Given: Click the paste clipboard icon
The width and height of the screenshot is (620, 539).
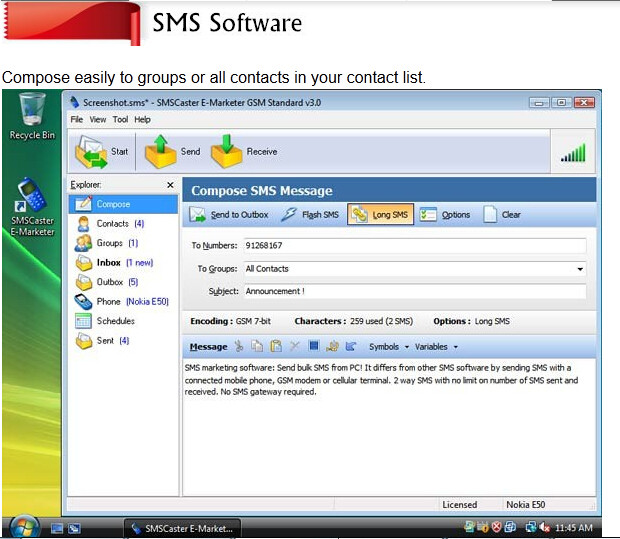Looking at the screenshot, I should click(275, 347).
